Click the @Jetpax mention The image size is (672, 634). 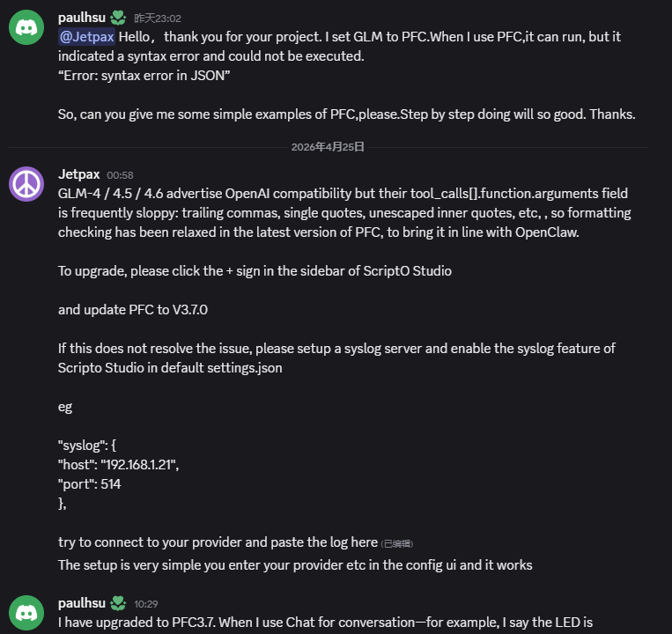[x=86, y=36]
